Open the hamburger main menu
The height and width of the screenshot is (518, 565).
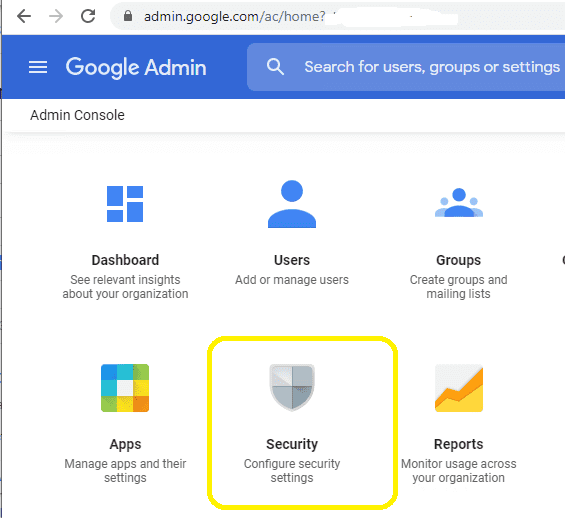pyautogui.click(x=38, y=67)
